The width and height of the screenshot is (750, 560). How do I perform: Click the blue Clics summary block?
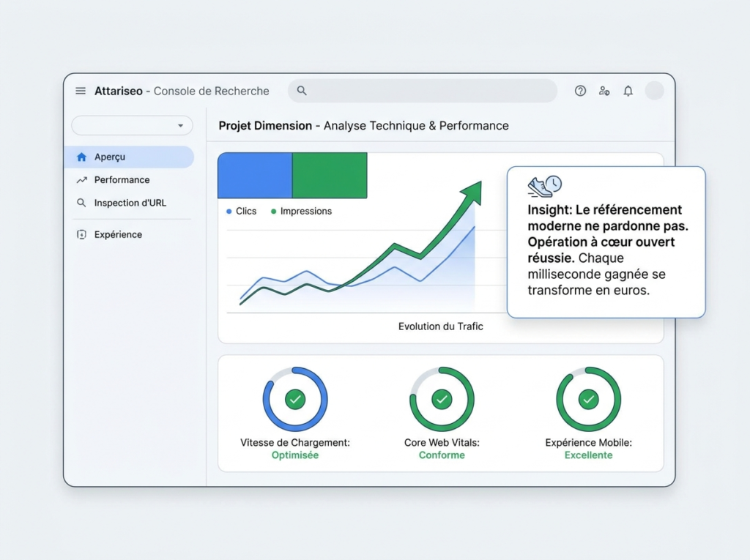pos(255,176)
